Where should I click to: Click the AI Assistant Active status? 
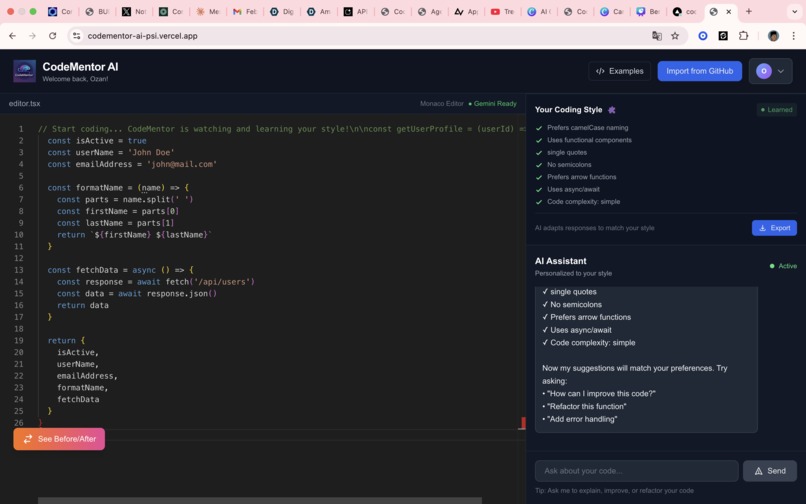point(783,266)
